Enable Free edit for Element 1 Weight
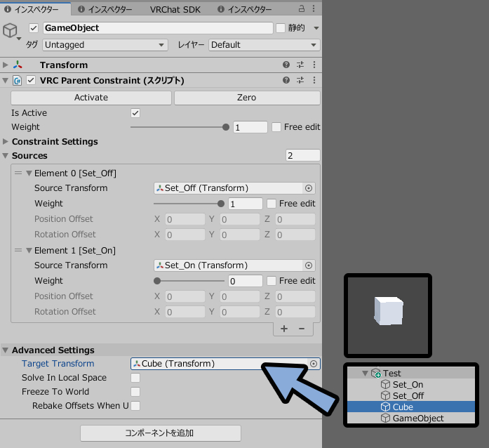 click(272, 281)
